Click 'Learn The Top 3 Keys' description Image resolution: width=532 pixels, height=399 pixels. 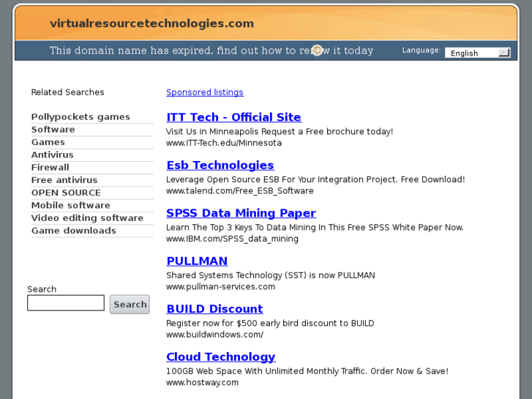(x=315, y=227)
